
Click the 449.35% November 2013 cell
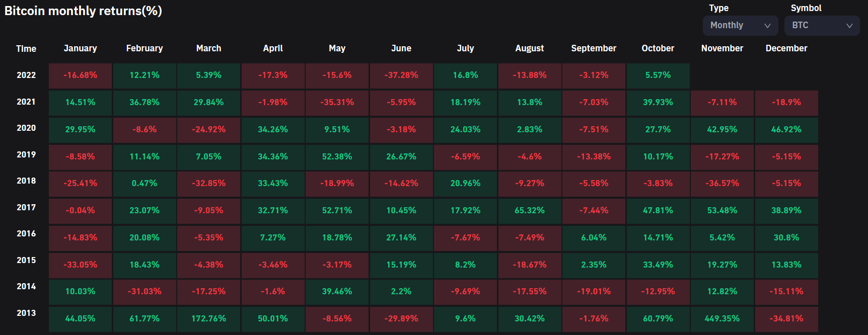[x=722, y=319]
